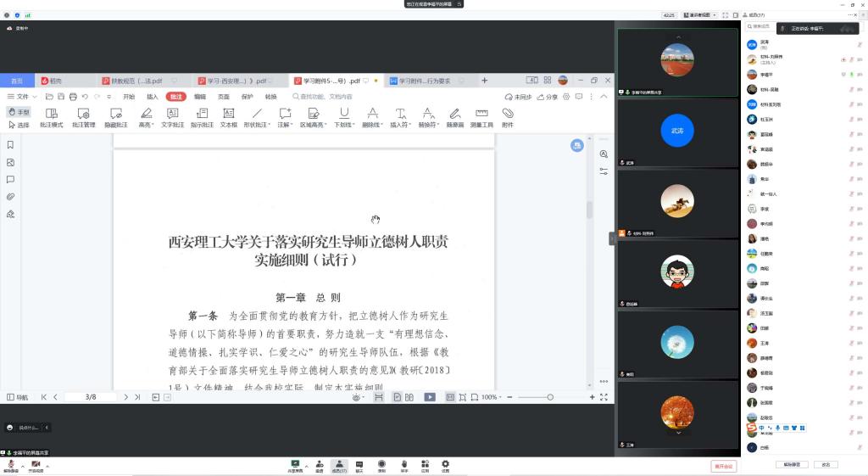Enter PDF full screen mode
Viewport: 868px width, 476px height.
tap(604, 397)
